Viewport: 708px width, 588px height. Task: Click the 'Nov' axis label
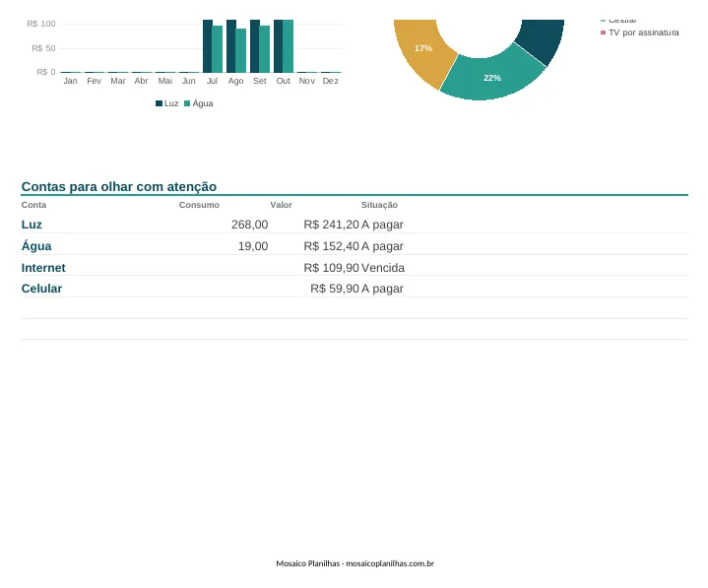point(306,81)
